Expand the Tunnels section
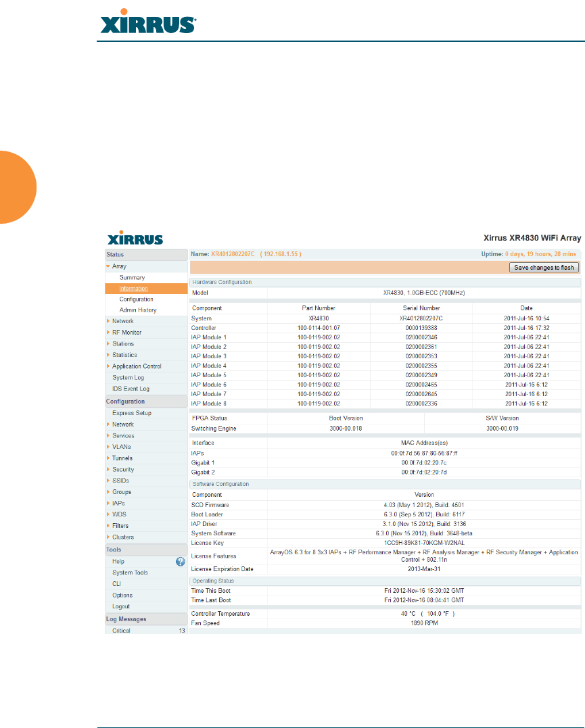This screenshot has height=728, width=585. [108, 458]
